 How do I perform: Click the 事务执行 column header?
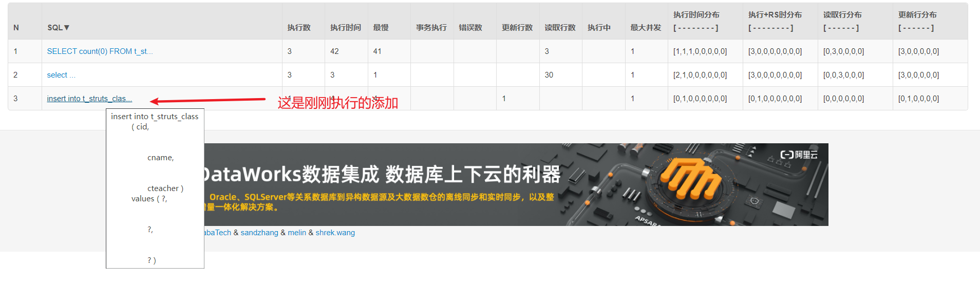[x=431, y=28]
